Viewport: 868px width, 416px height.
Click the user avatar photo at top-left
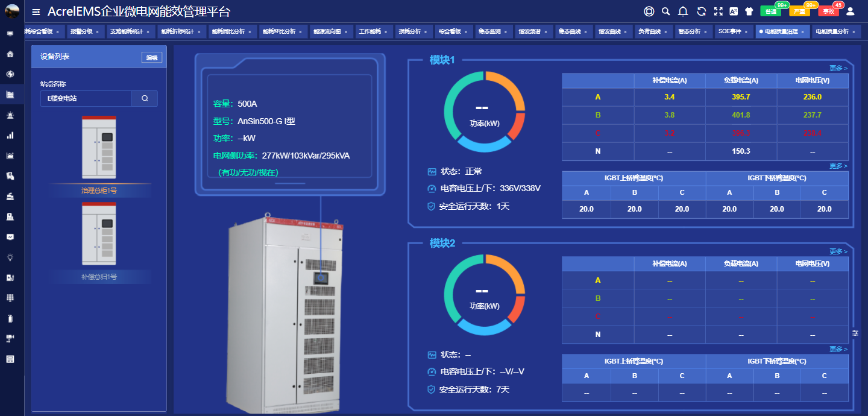pos(12,11)
